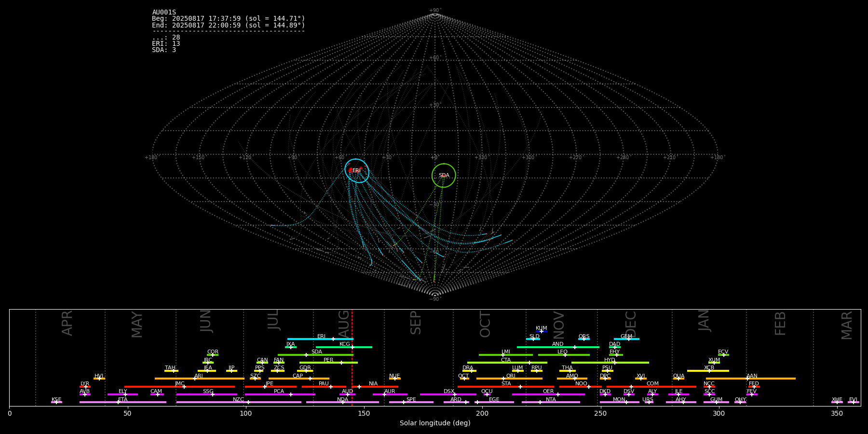This screenshot has width=868, height=434.
Task: Select the ERI shower bar in the timeline
Action: click(320, 339)
